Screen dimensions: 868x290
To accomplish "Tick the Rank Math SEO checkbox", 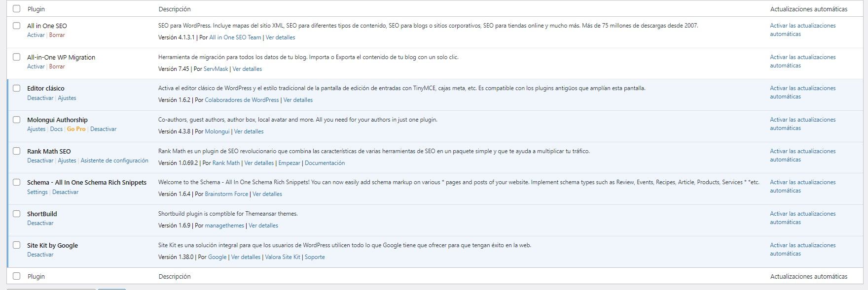I will pyautogui.click(x=17, y=151).
